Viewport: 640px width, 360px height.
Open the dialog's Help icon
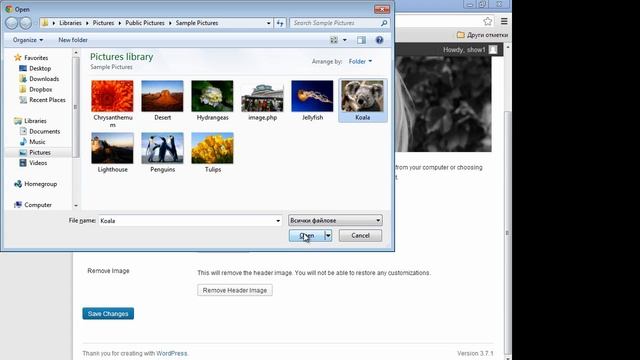point(380,40)
